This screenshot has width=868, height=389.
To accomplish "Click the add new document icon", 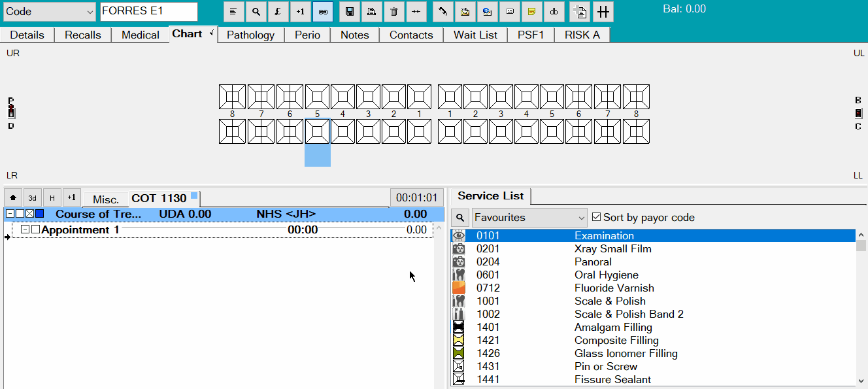I will tap(580, 12).
